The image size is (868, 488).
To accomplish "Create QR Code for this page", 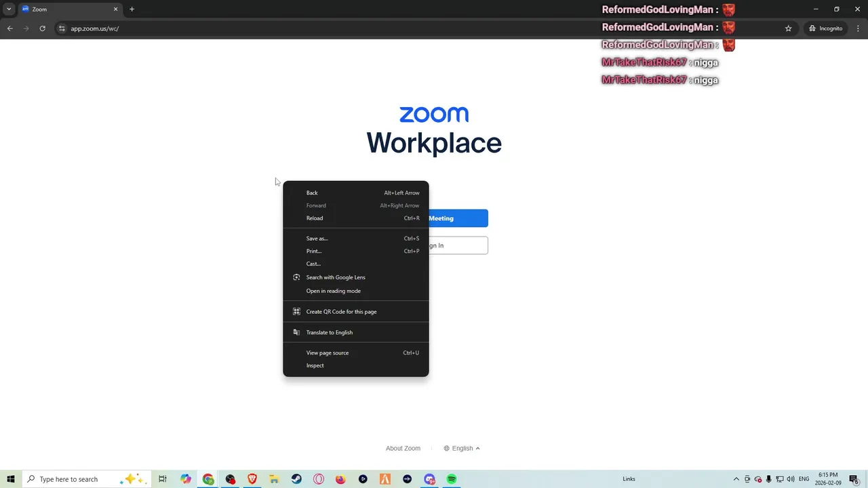I will (x=355, y=312).
